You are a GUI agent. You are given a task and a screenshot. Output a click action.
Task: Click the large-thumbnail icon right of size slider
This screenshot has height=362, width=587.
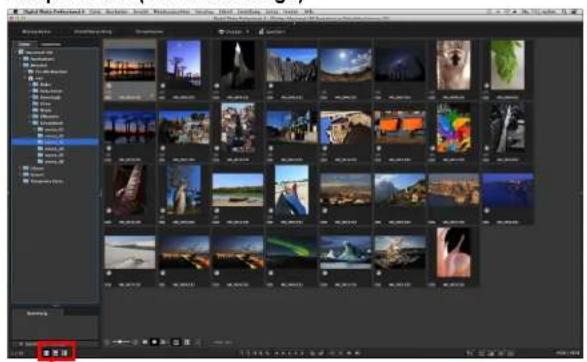135,342
